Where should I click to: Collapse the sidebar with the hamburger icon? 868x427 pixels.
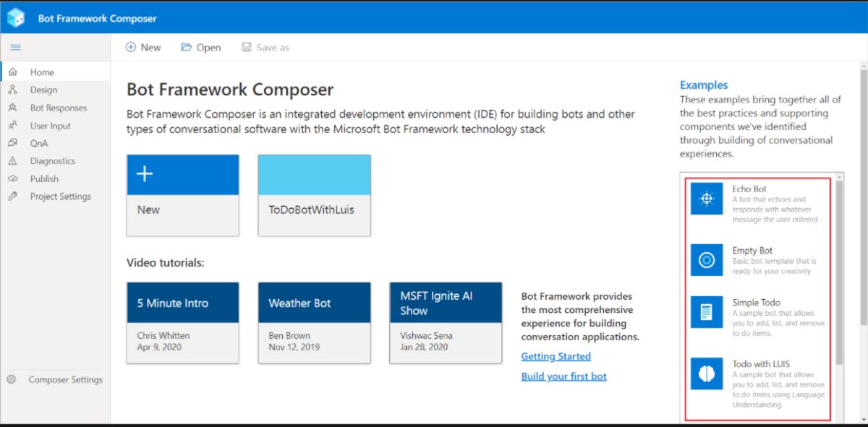15,47
